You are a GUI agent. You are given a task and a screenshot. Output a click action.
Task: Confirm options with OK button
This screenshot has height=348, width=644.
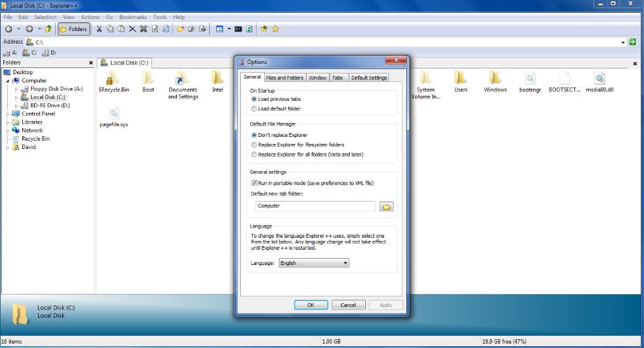[x=311, y=305]
